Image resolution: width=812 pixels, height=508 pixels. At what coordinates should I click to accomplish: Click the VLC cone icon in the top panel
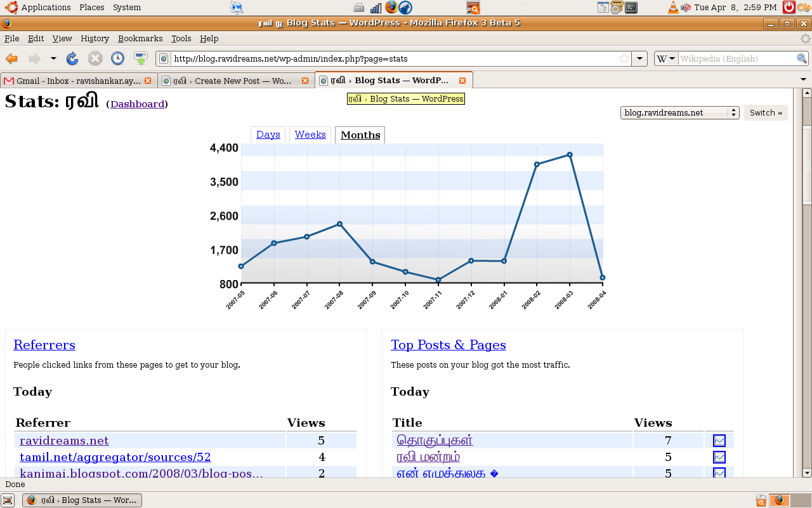pos(673,8)
